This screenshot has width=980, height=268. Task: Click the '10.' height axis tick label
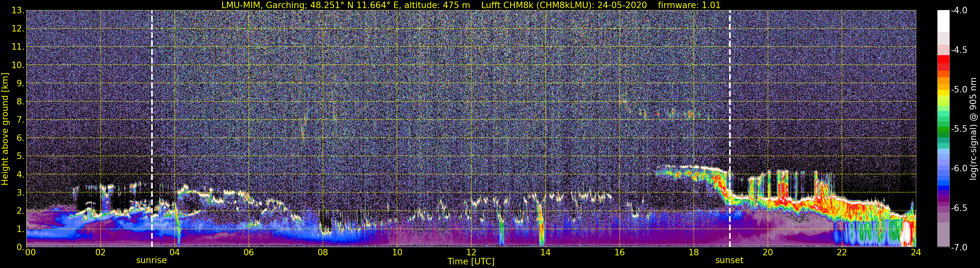coord(18,65)
